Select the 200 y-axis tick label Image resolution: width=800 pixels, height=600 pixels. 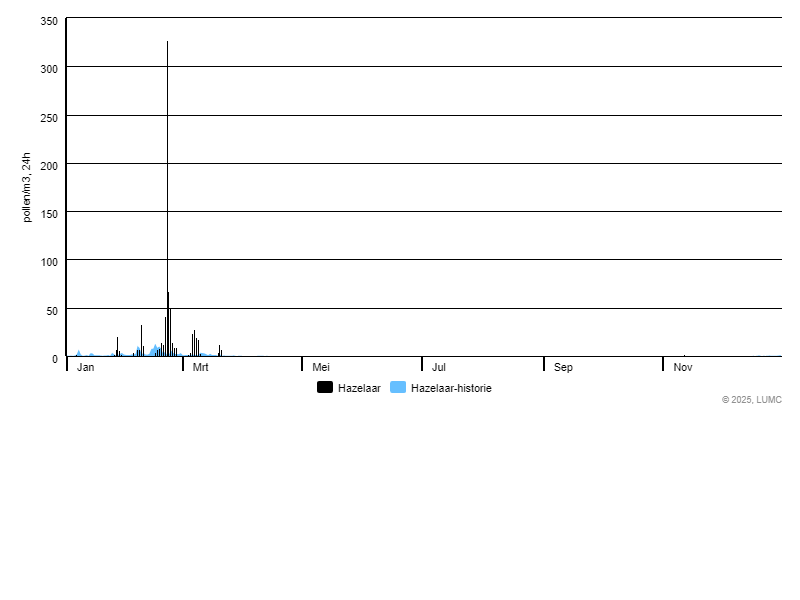pos(49,165)
